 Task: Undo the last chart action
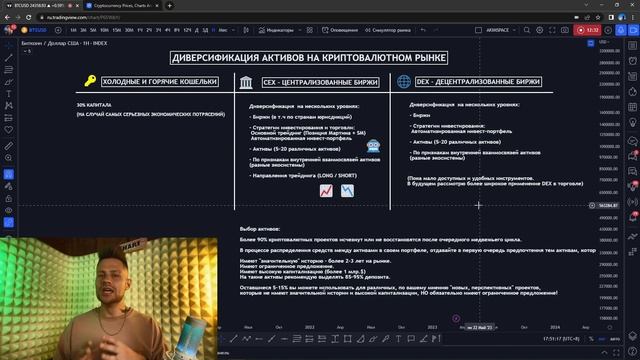coord(423,30)
